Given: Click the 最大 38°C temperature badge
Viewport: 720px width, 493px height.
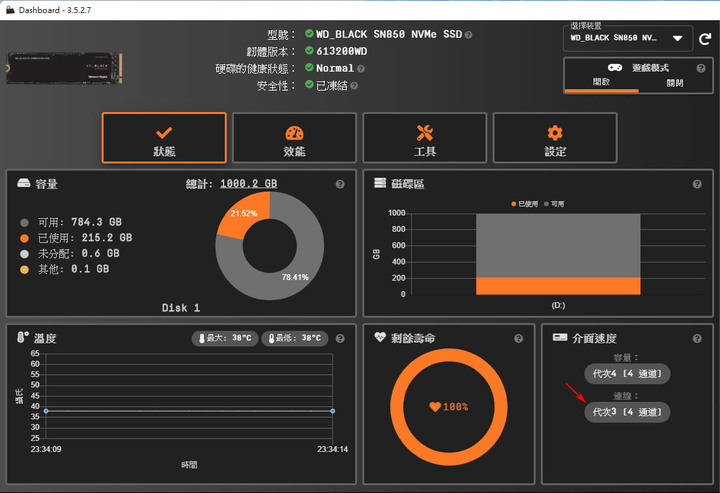Looking at the screenshot, I should (x=225, y=338).
